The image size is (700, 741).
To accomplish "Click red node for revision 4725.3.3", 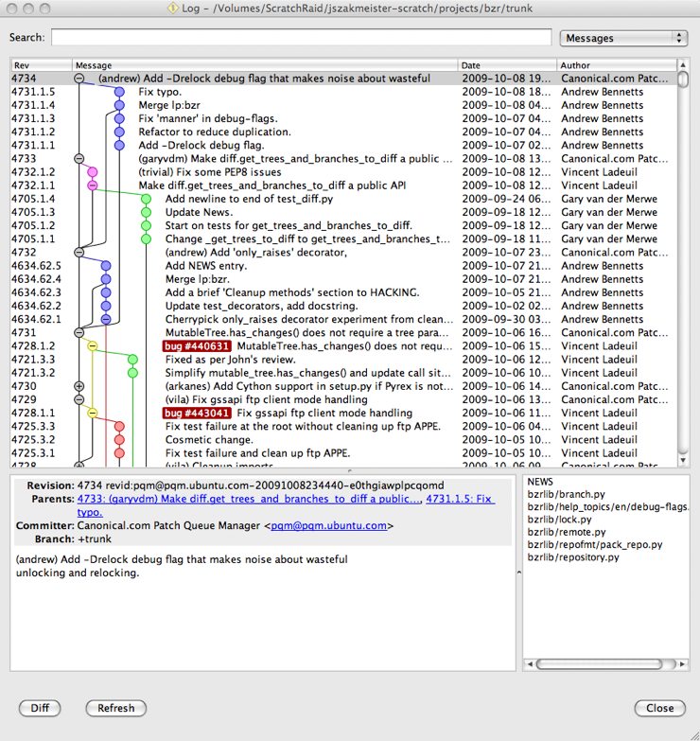I will [x=119, y=427].
